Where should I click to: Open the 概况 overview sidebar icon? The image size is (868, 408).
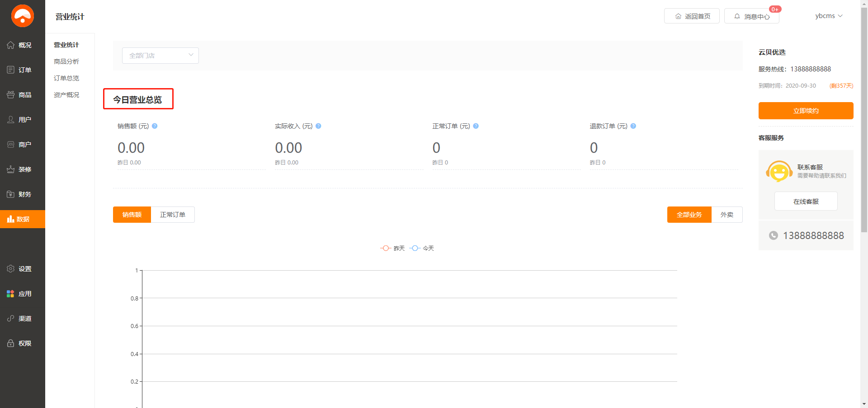click(x=11, y=45)
